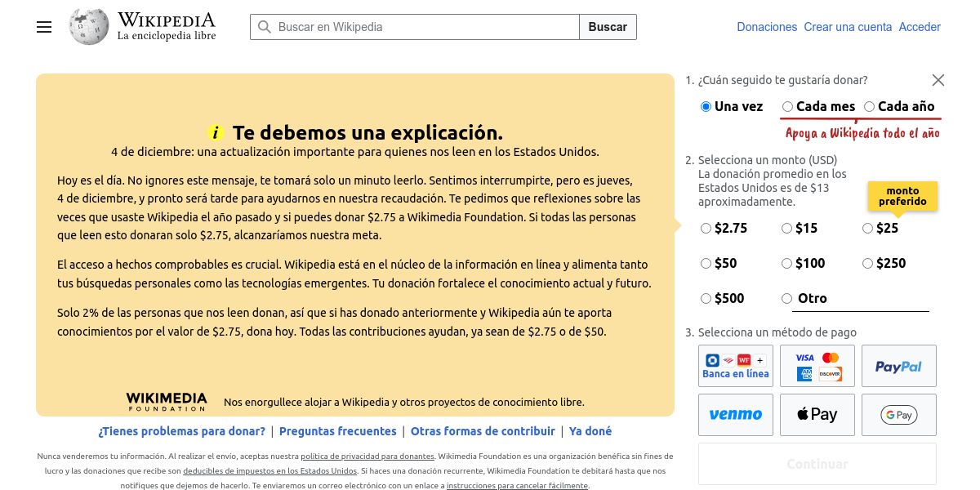
Task: Click the 'Te debemos una explicación.' heading
Action: (367, 133)
